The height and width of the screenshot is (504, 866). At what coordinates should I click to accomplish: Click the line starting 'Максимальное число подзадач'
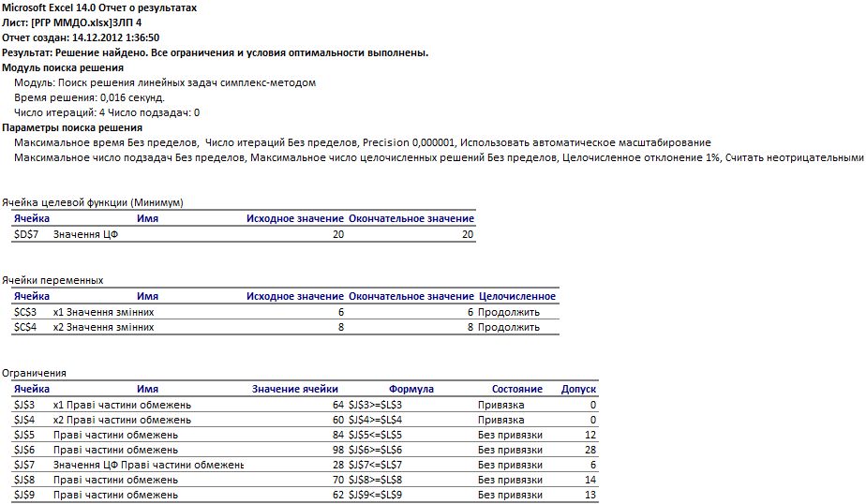click(439, 157)
